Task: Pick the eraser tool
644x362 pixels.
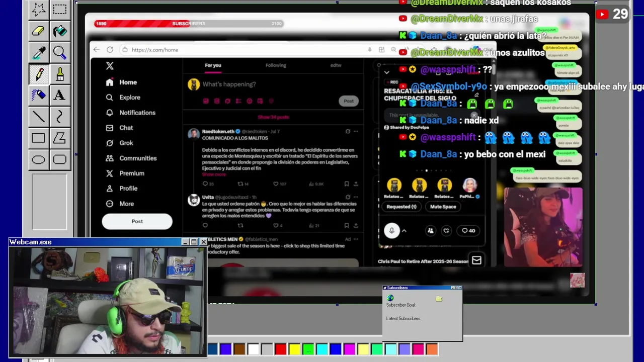Action: click(x=39, y=31)
